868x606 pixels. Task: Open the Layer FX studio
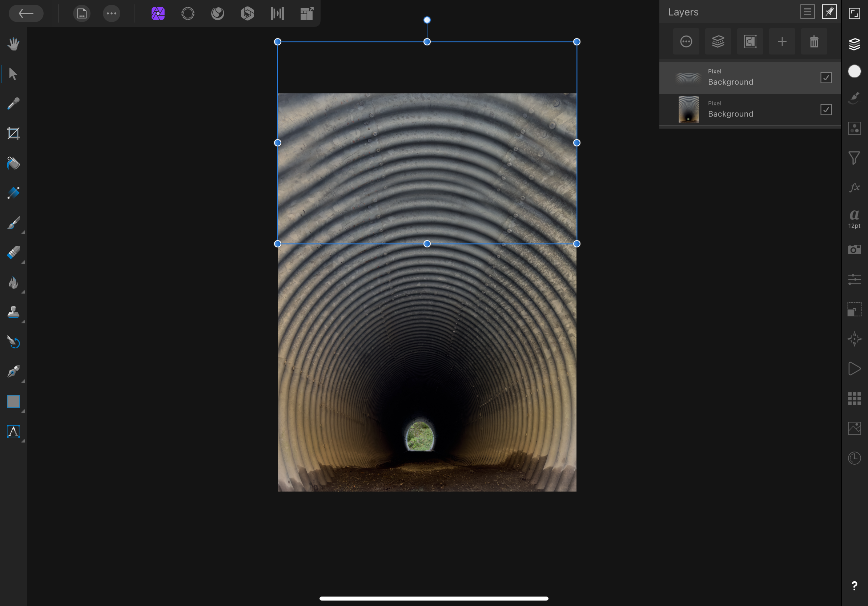coord(855,187)
